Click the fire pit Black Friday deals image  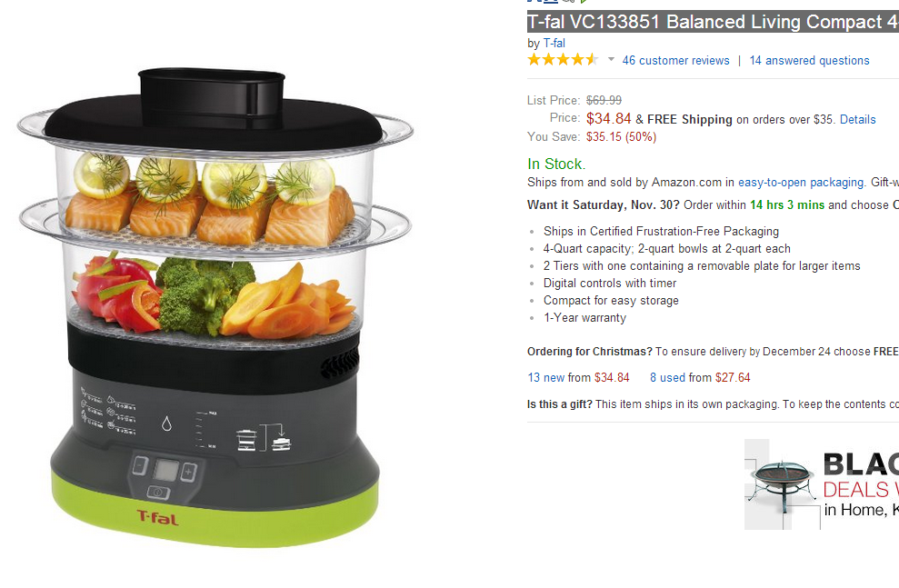coord(784,484)
